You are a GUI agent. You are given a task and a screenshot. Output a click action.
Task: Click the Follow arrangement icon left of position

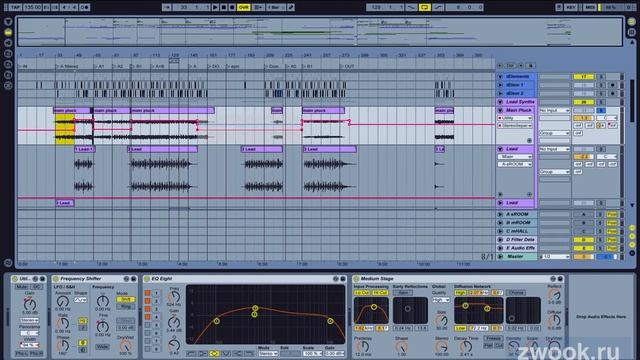click(x=167, y=7)
